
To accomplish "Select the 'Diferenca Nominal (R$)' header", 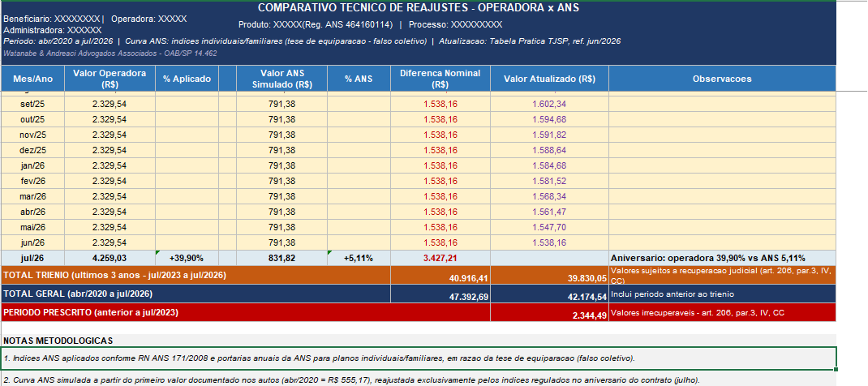I will [440, 79].
